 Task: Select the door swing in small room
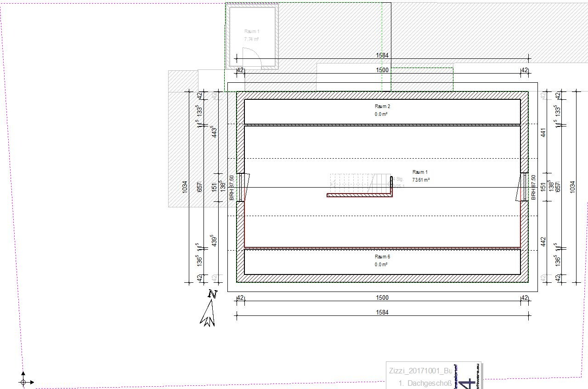(252, 58)
